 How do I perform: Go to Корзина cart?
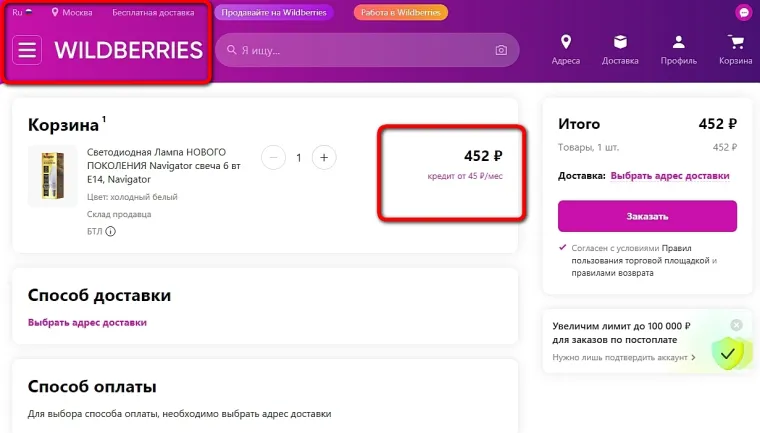736,49
